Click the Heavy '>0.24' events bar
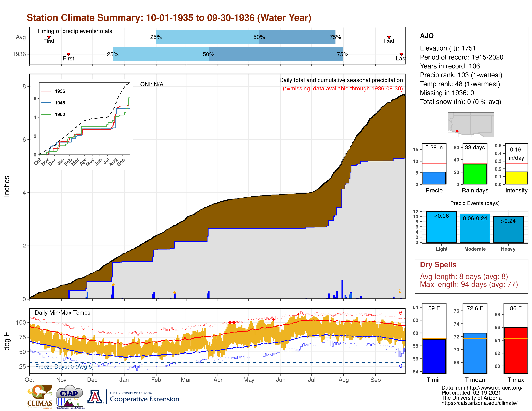The width and height of the screenshot is (532, 411). [508, 229]
